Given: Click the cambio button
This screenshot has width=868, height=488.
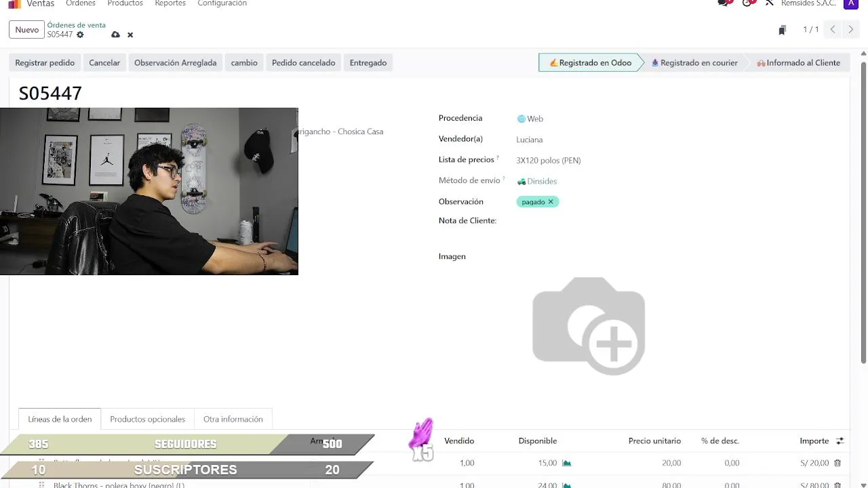Looking at the screenshot, I should click(x=244, y=62).
